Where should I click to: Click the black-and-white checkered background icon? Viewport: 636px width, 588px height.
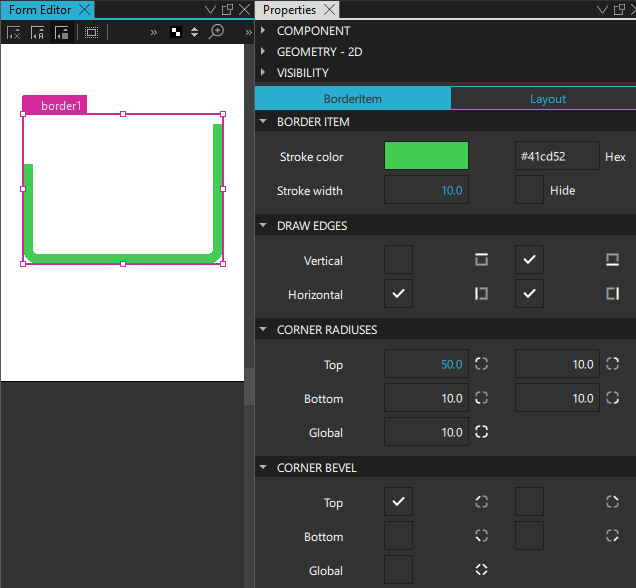(176, 32)
